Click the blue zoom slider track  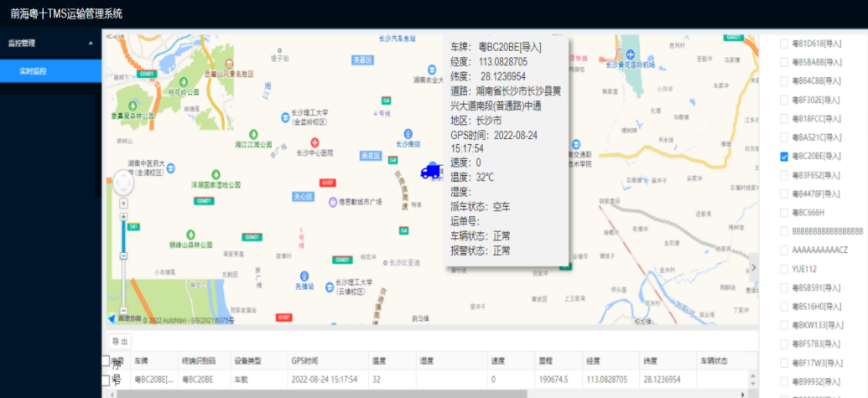(123, 236)
